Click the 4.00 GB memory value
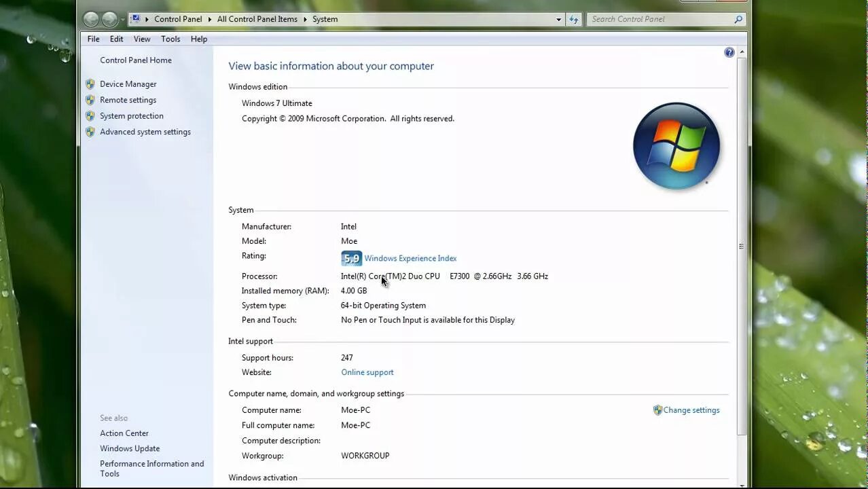The height and width of the screenshot is (489, 868). click(354, 291)
